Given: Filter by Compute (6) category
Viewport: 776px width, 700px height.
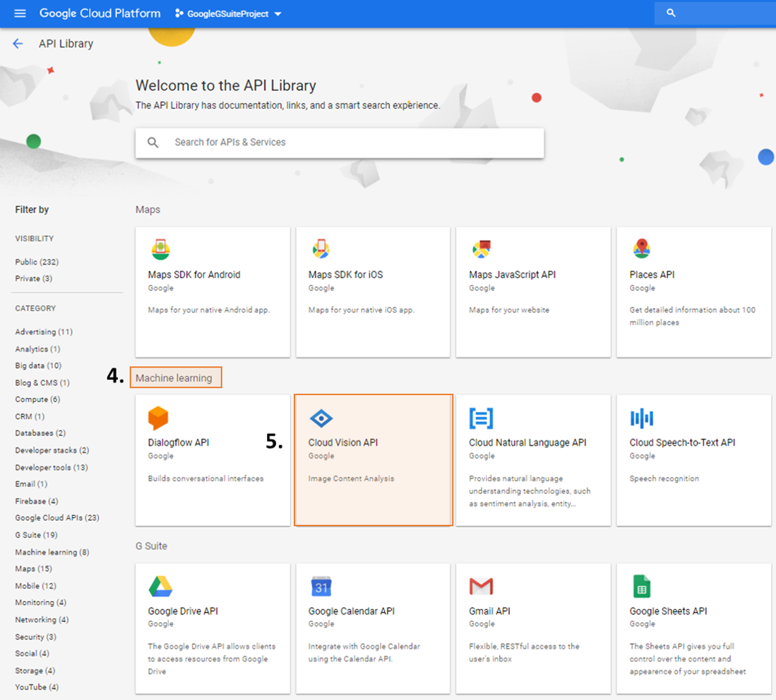Looking at the screenshot, I should (37, 399).
